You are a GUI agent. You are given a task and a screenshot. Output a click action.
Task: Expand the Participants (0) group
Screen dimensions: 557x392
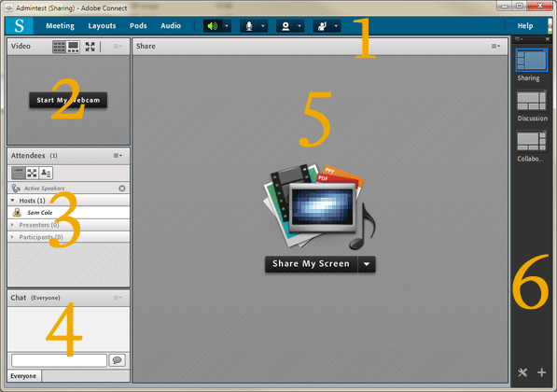13,237
